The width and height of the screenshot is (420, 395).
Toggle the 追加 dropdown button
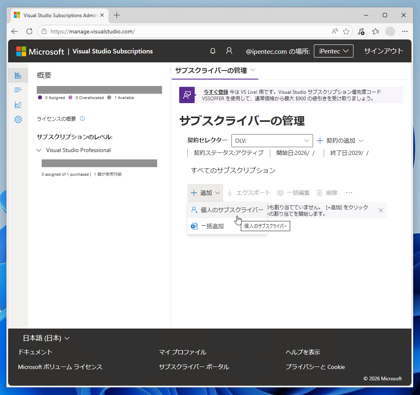tap(205, 193)
